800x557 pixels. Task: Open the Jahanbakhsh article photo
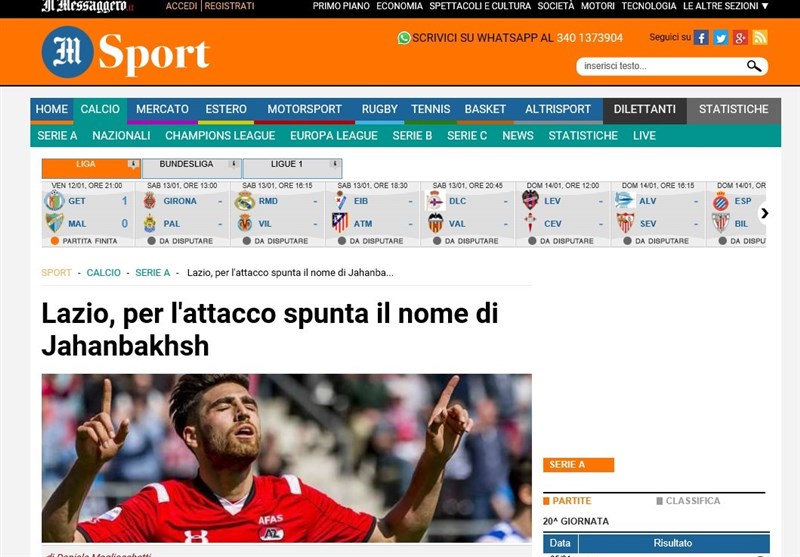286,458
